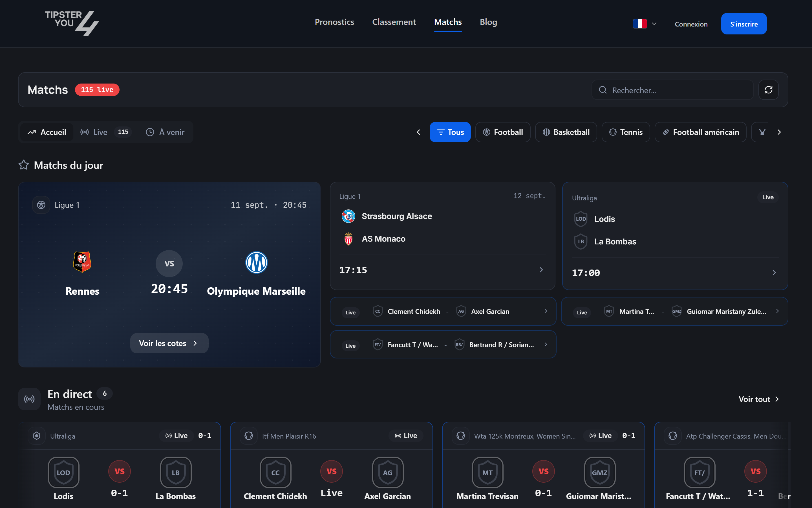Open Martina T. match row chevron
The image size is (812, 508).
[777, 311]
